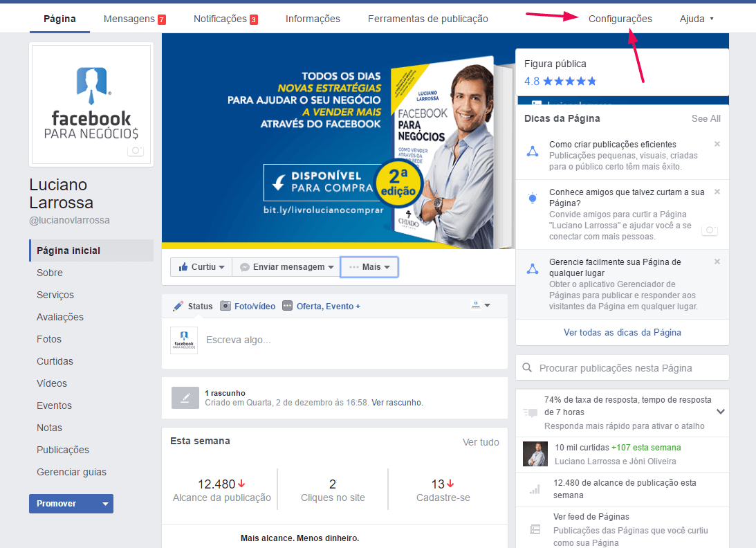Expand the response rate chevron
Image resolution: width=756 pixels, height=548 pixels.
click(x=720, y=412)
